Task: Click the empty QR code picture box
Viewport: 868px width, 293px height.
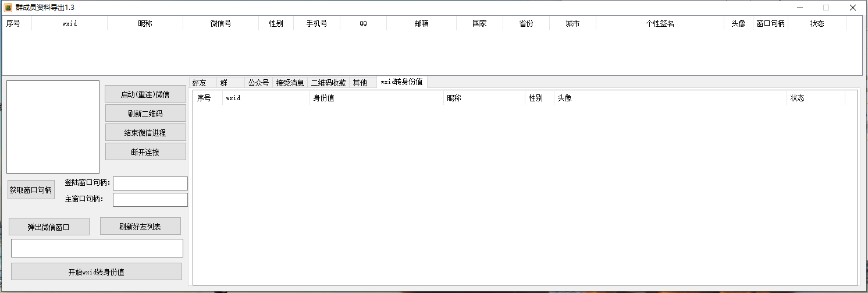Action: pyautogui.click(x=53, y=127)
